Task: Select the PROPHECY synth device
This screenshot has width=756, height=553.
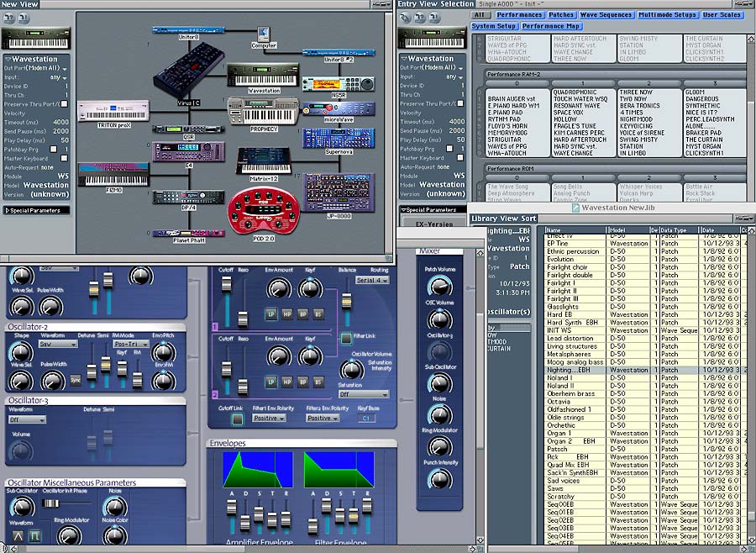Action: pos(264,112)
